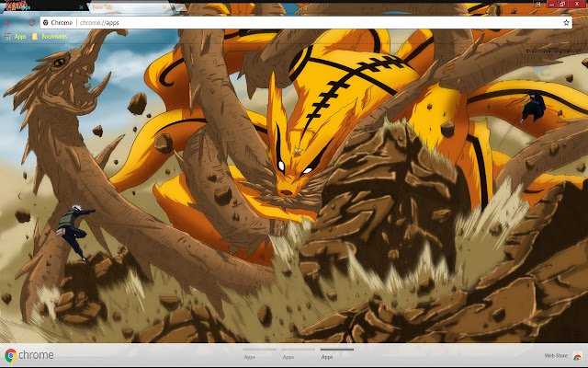Go back with the back arrow
Image resolution: width=588 pixels, height=368 pixels.
tap(7, 22)
